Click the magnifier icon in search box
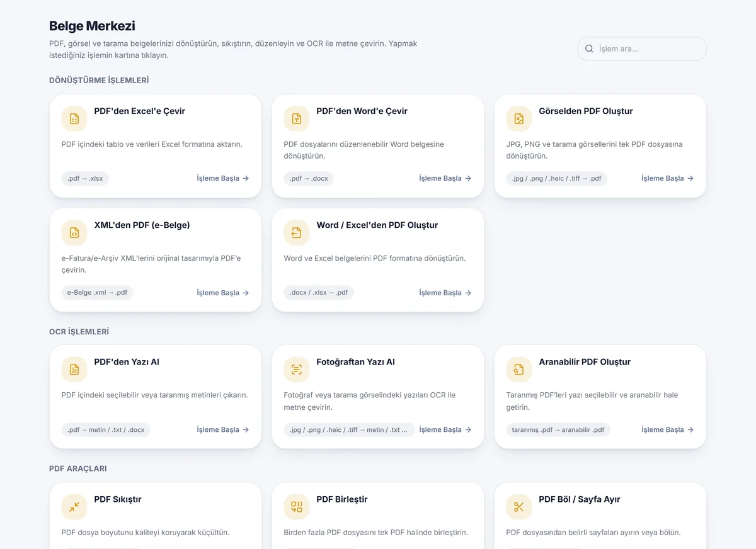 590,48
